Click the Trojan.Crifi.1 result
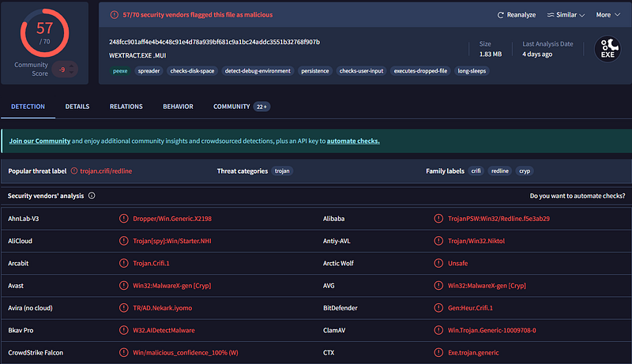Screen dimensions: 632x364 pos(151,264)
